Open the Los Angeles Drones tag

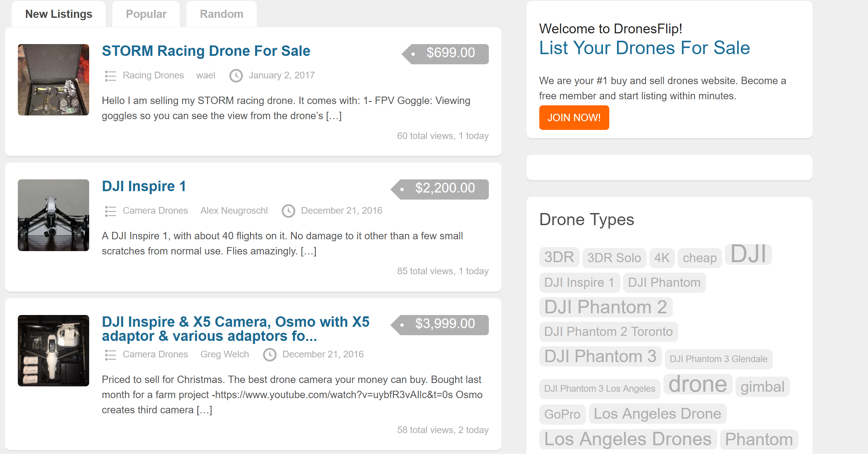(628, 439)
